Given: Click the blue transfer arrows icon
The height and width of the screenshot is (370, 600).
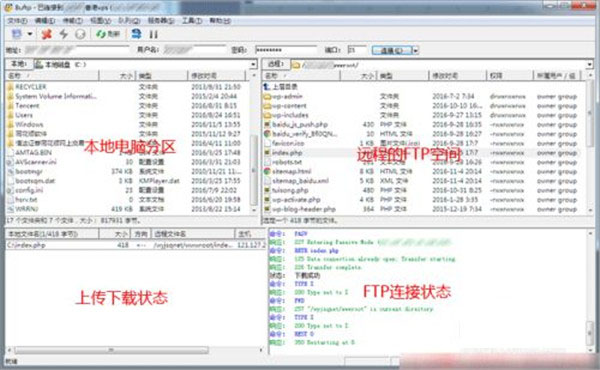Looking at the screenshot, I should pyautogui.click(x=136, y=34).
